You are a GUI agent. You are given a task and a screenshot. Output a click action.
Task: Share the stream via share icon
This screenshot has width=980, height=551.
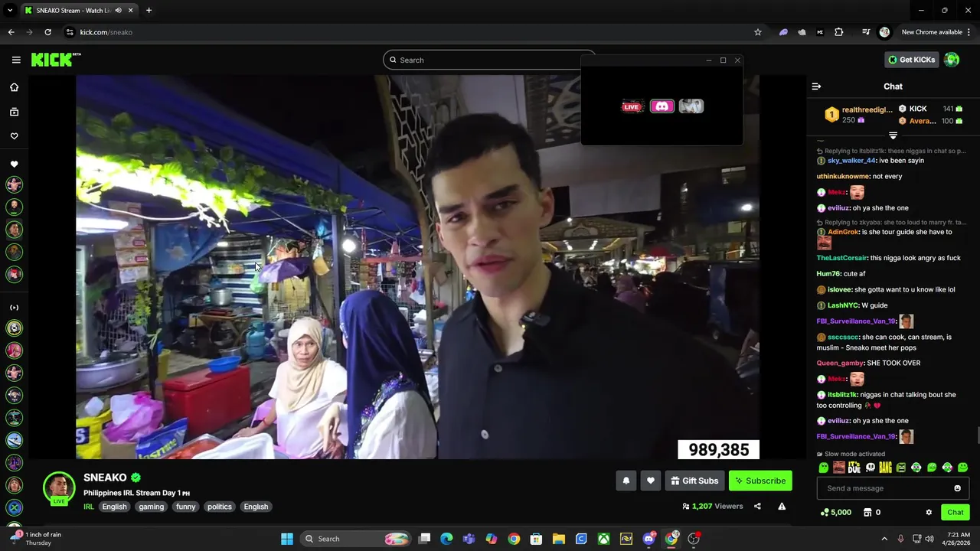pyautogui.click(x=757, y=506)
